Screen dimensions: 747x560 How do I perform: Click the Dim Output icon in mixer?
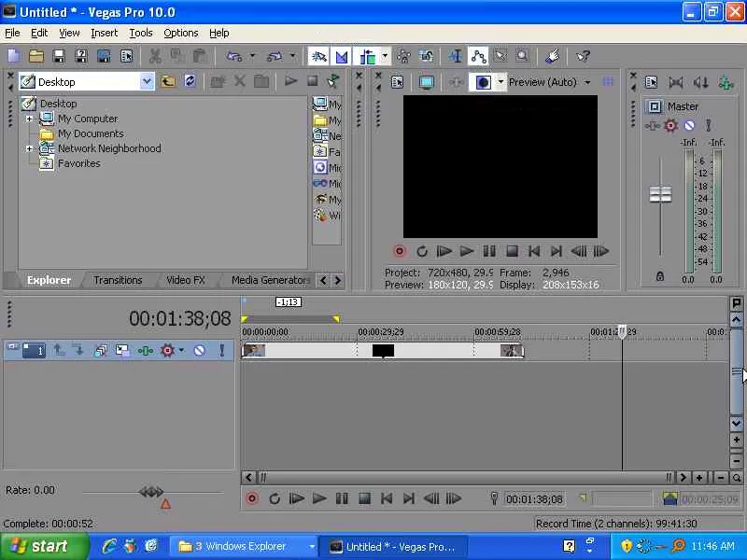click(701, 82)
